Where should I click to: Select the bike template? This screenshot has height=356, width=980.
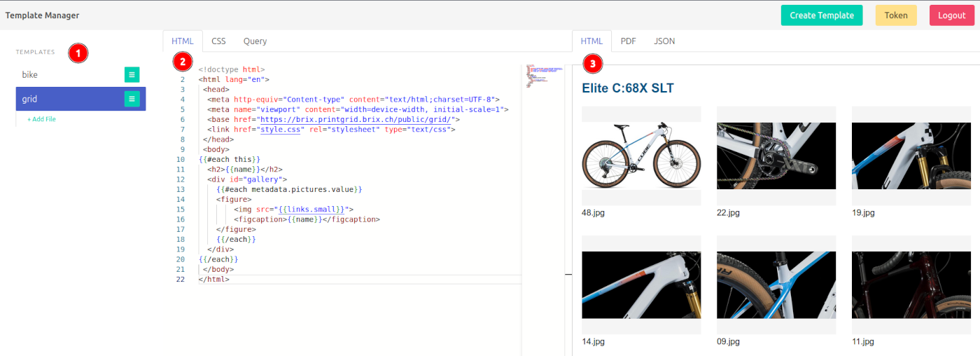30,74
